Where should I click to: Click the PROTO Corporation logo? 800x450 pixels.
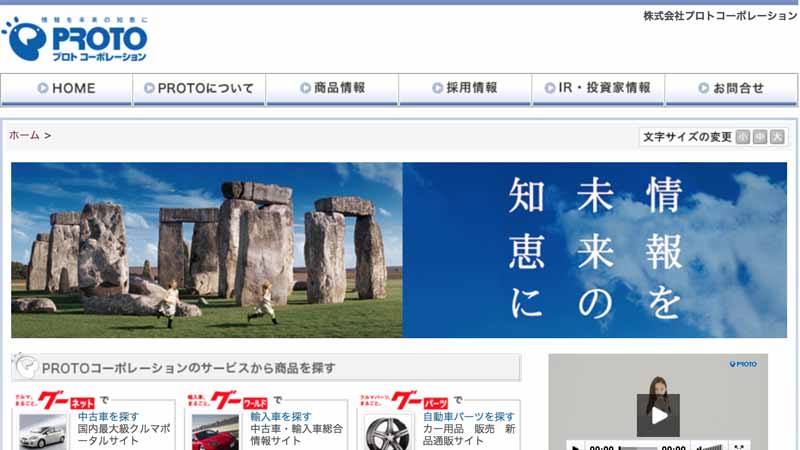coord(74,39)
